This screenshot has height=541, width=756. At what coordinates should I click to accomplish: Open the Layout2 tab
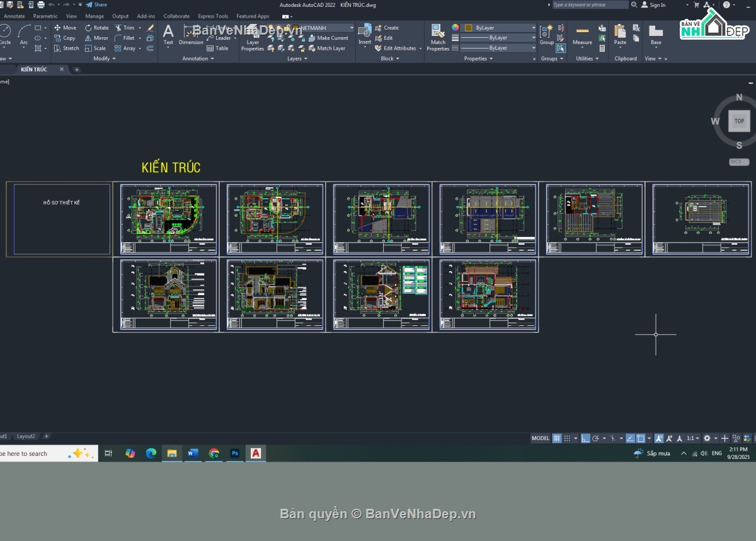(26, 436)
